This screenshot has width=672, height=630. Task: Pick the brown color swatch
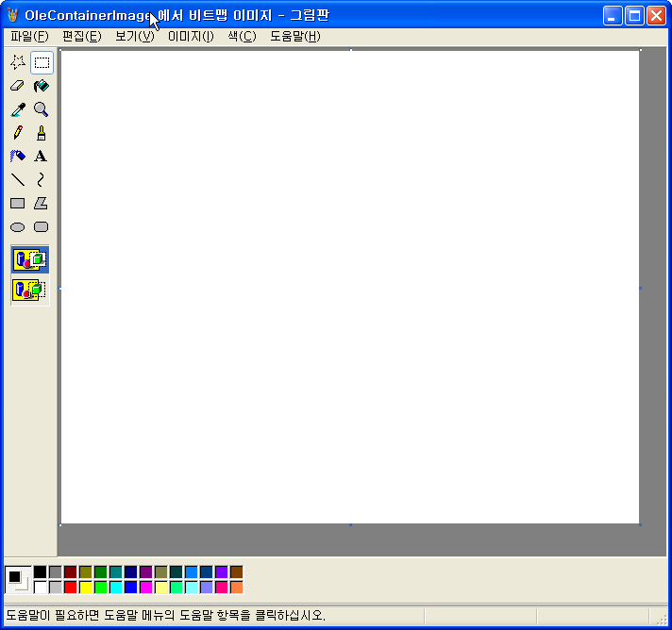pyautogui.click(x=237, y=572)
